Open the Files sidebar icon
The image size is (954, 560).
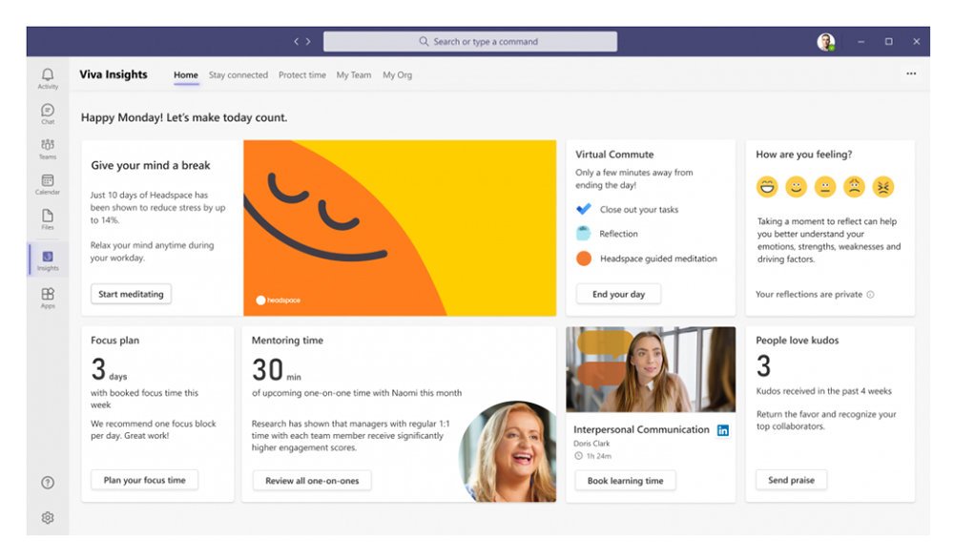point(48,216)
